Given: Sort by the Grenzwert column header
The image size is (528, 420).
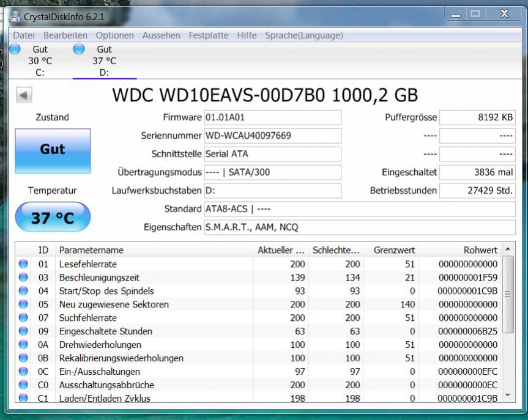Looking at the screenshot, I should (390, 250).
